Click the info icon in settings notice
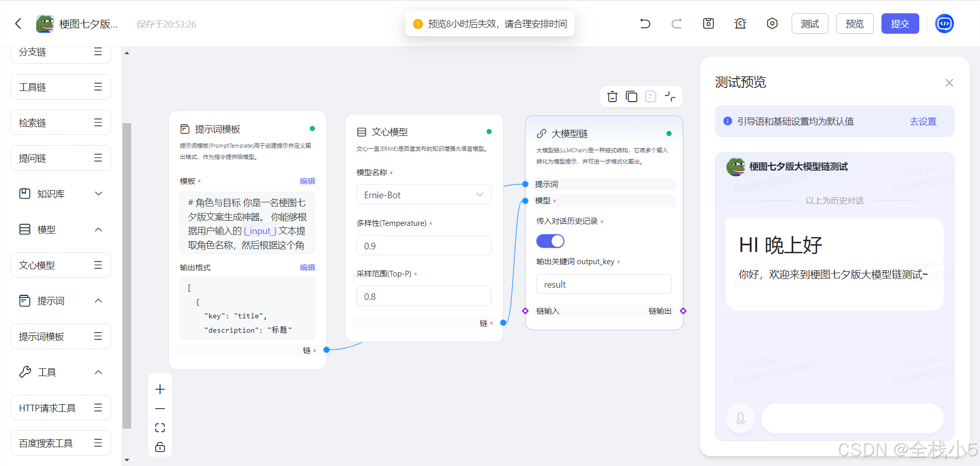 [728, 121]
